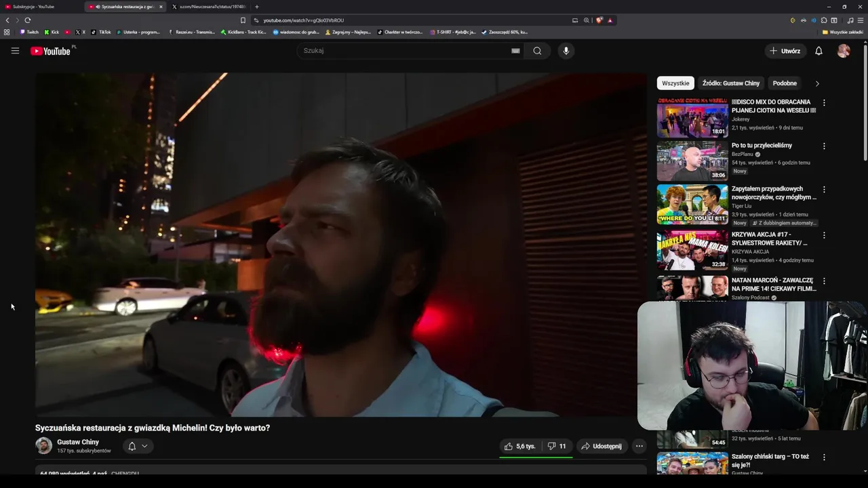Viewport: 868px width, 488px height.
Task: Open the account avatar menu
Action: [x=844, y=51]
